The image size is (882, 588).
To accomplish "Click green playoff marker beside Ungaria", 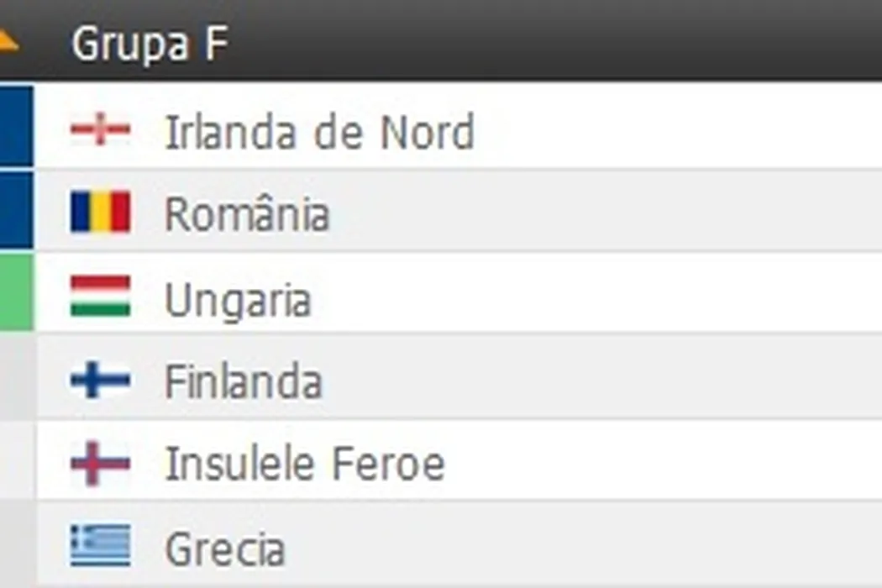I will point(16,293).
